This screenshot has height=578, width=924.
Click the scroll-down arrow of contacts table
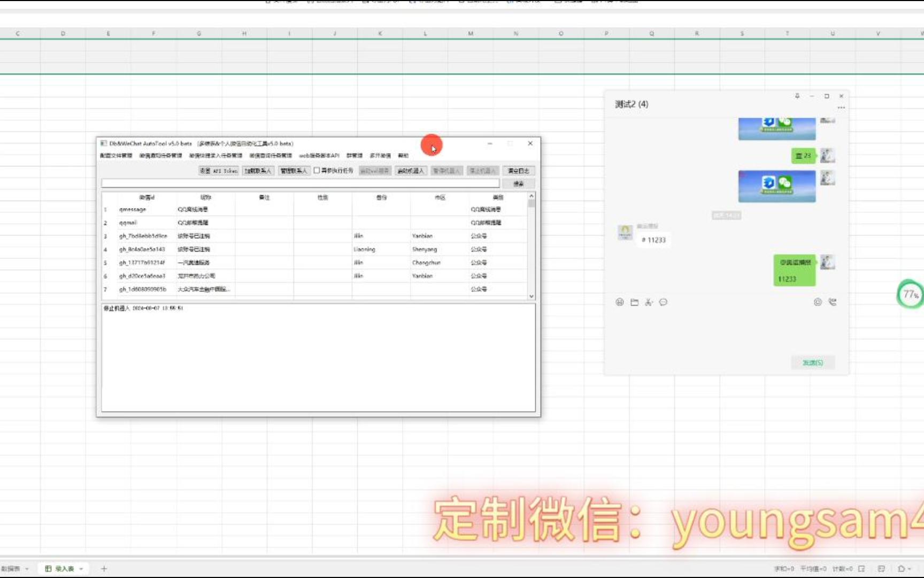(x=532, y=296)
